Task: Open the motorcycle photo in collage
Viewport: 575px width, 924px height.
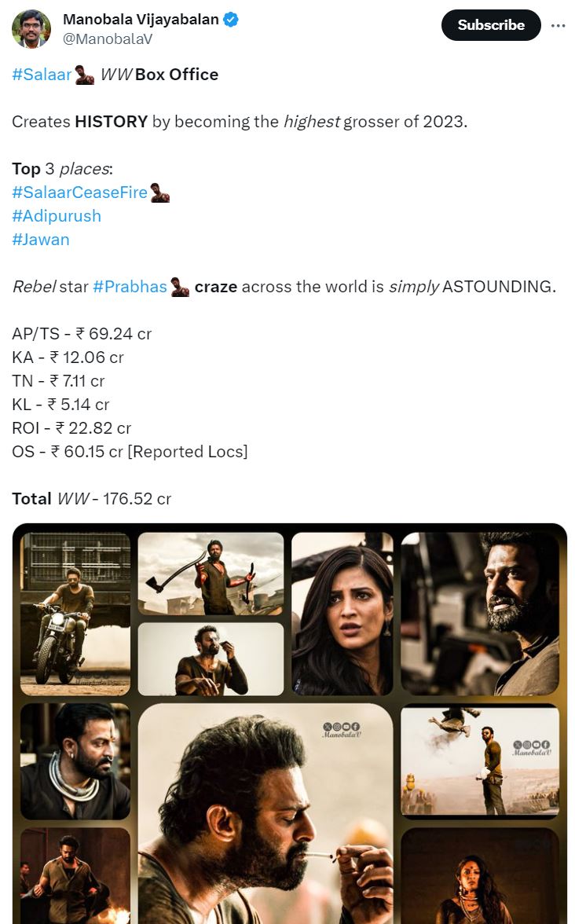Action: coord(75,614)
